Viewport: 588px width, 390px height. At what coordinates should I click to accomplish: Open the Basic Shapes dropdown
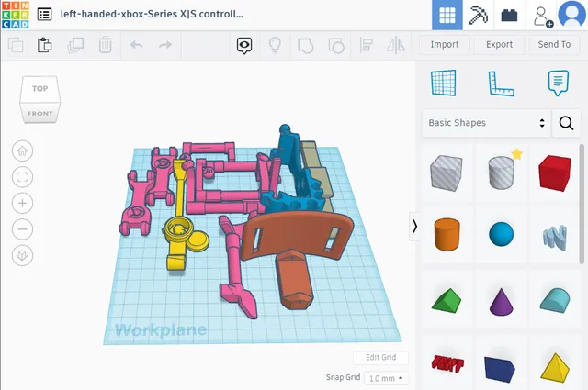[486, 123]
